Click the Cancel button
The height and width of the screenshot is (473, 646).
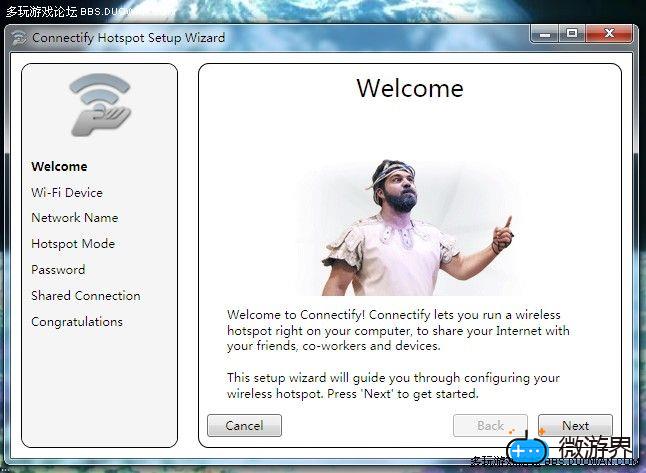tap(244, 425)
